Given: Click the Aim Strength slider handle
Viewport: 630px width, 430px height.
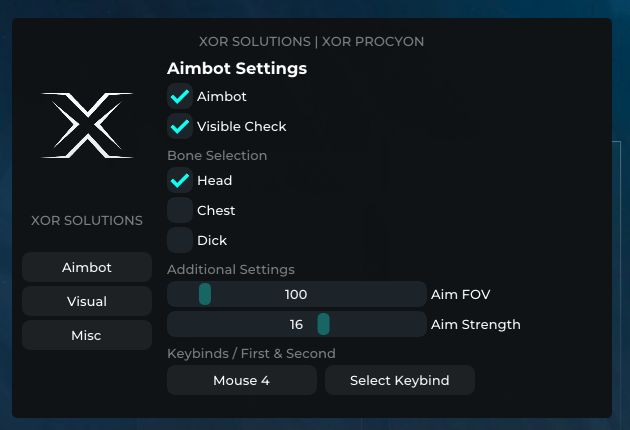Looking at the screenshot, I should pyautogui.click(x=323, y=324).
